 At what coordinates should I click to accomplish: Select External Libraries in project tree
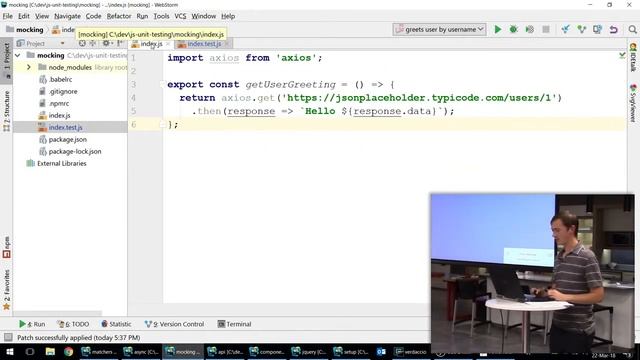tap(61, 163)
